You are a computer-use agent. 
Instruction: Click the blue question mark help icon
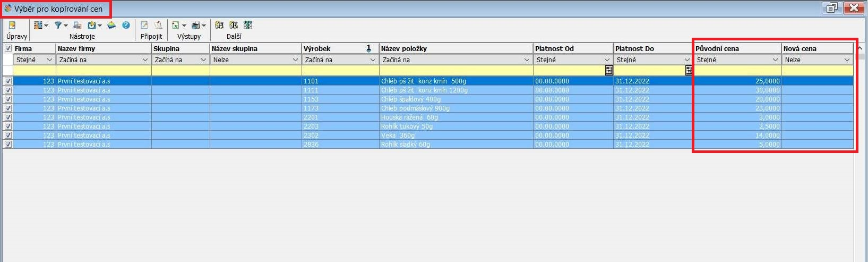coord(126,25)
